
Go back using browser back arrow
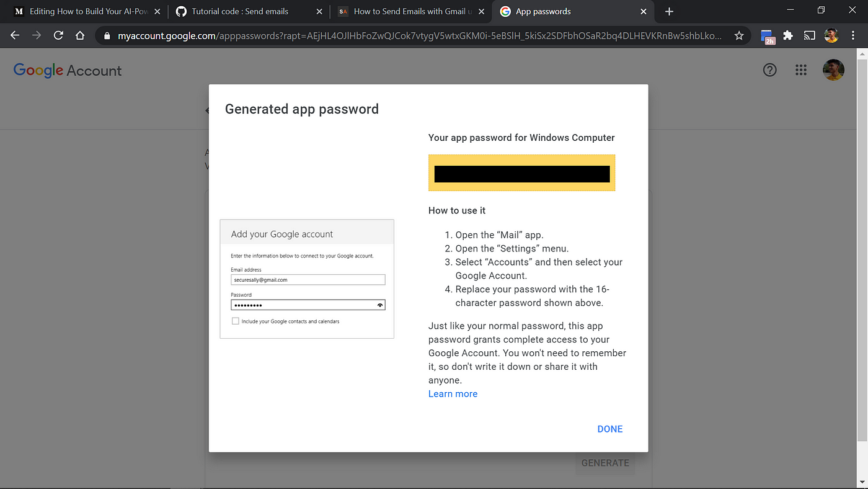coord(15,35)
